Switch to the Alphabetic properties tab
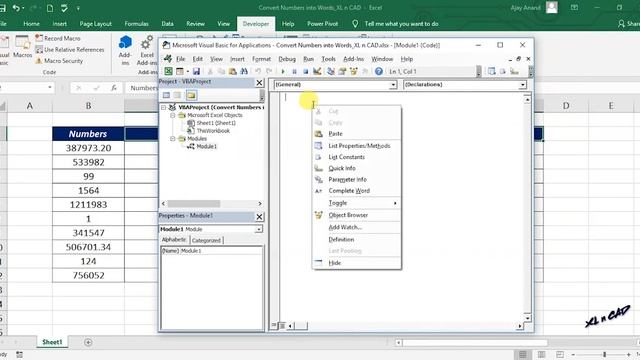Screen dimensions: 640x360 click(174, 240)
